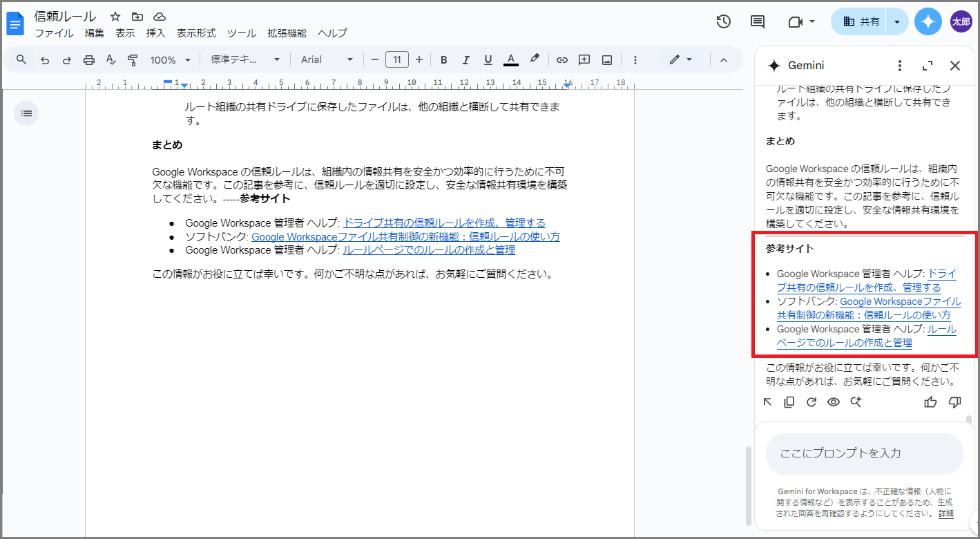The image size is (980, 539).
Task: Open ドライブ共有の信頼ルールを作成 link in document
Action: click(x=444, y=223)
